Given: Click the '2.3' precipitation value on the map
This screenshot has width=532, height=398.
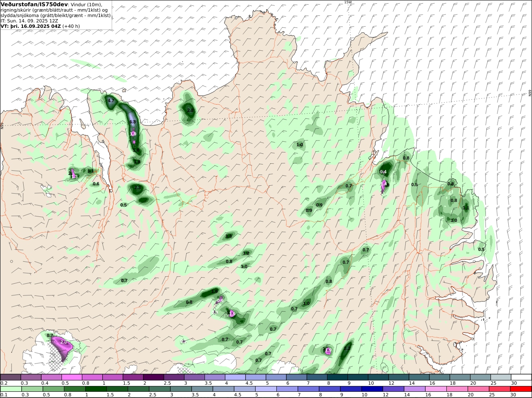Looking at the screenshot, I should (138, 188).
